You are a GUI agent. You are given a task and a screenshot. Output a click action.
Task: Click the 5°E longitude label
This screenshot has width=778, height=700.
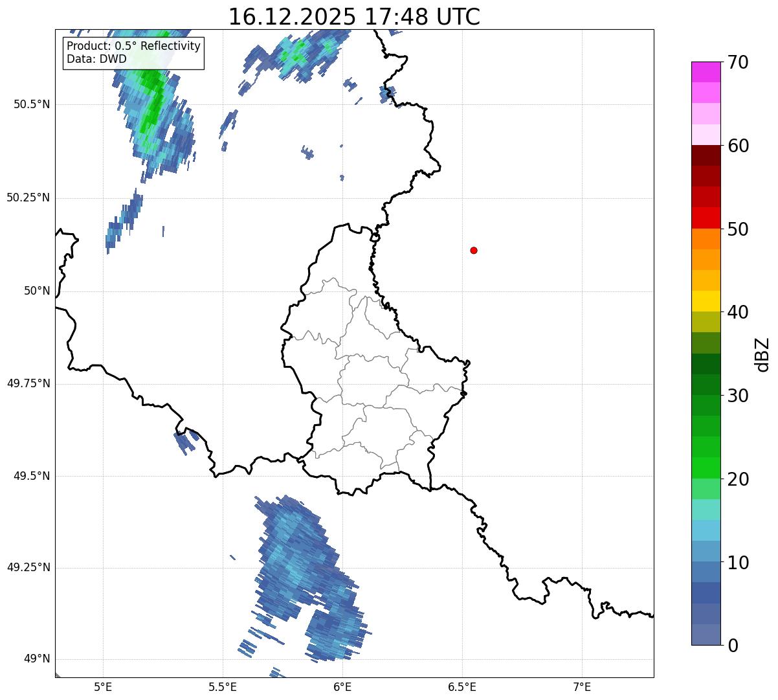pos(103,686)
